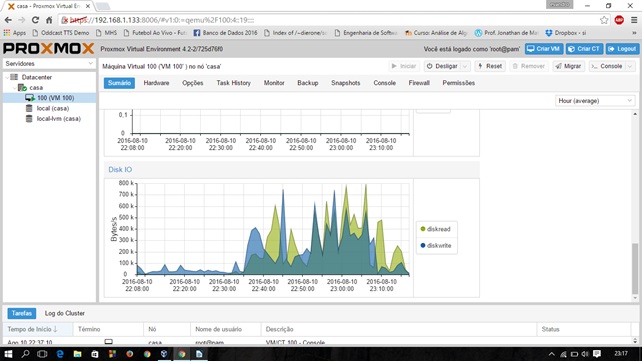Click the Nome de usuário column header

point(226,329)
